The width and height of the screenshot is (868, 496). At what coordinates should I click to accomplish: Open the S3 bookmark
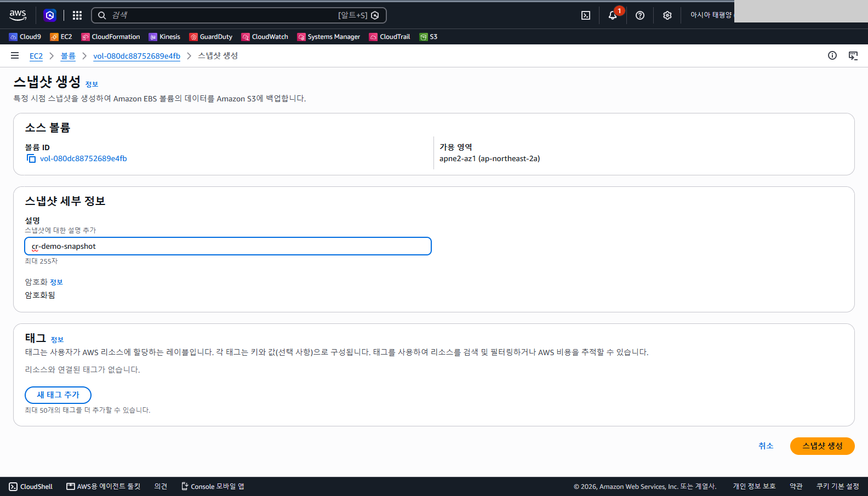point(429,37)
